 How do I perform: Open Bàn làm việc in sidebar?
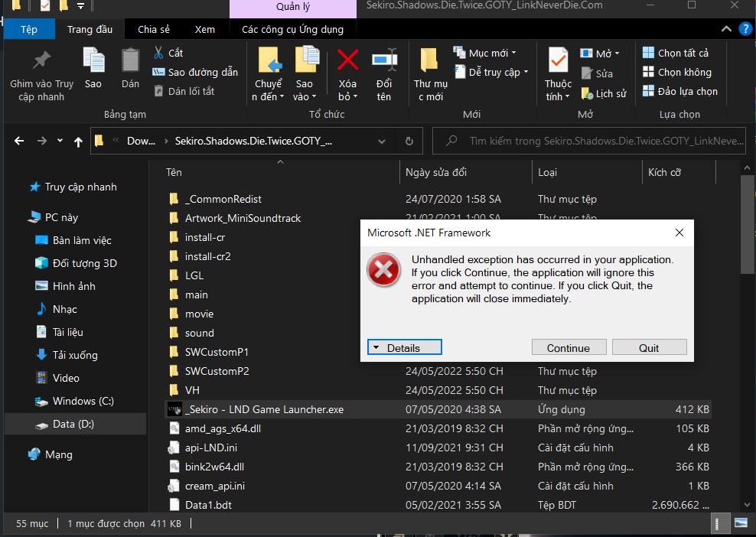(x=73, y=240)
